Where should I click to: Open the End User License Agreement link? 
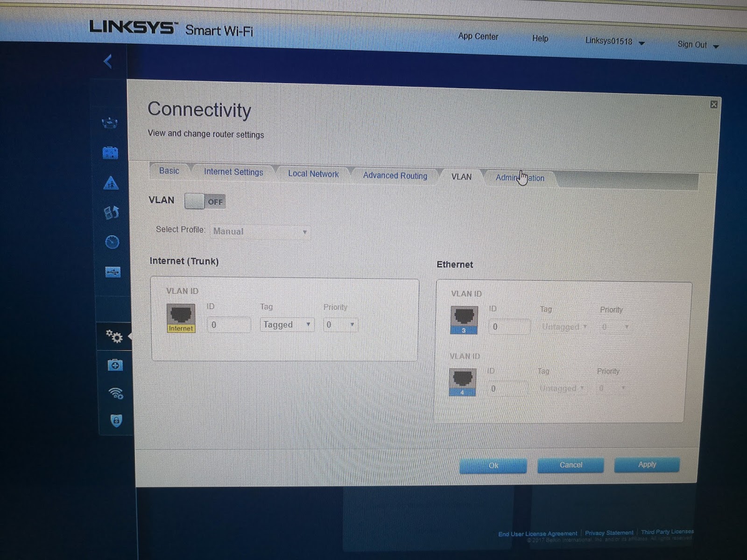click(537, 533)
